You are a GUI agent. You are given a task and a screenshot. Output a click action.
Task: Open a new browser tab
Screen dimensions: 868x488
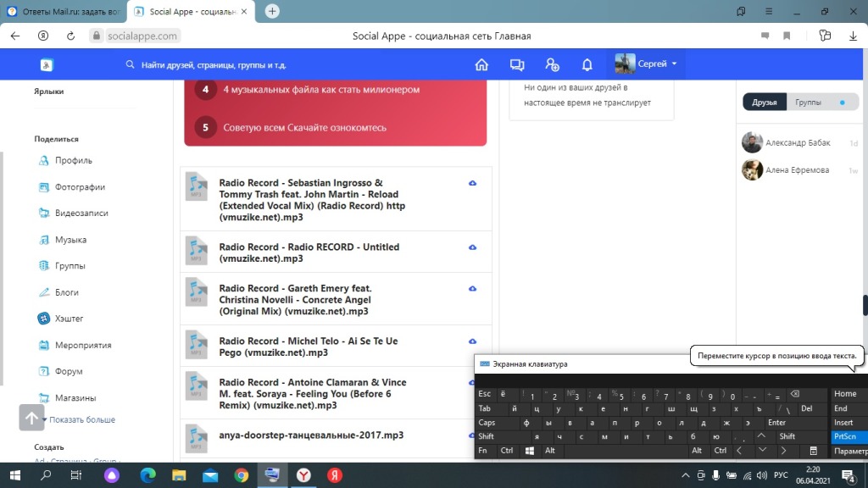click(272, 11)
